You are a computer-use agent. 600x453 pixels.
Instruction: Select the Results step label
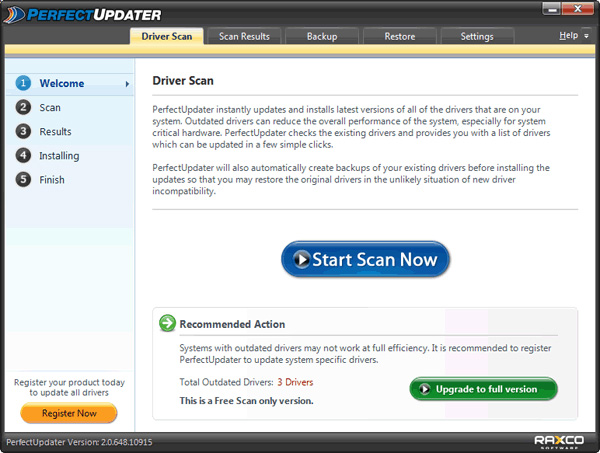55,132
